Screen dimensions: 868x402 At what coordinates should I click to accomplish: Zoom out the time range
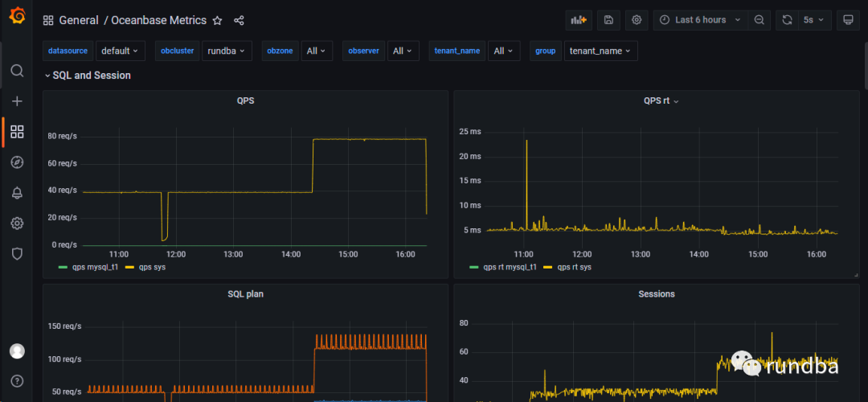click(x=759, y=20)
